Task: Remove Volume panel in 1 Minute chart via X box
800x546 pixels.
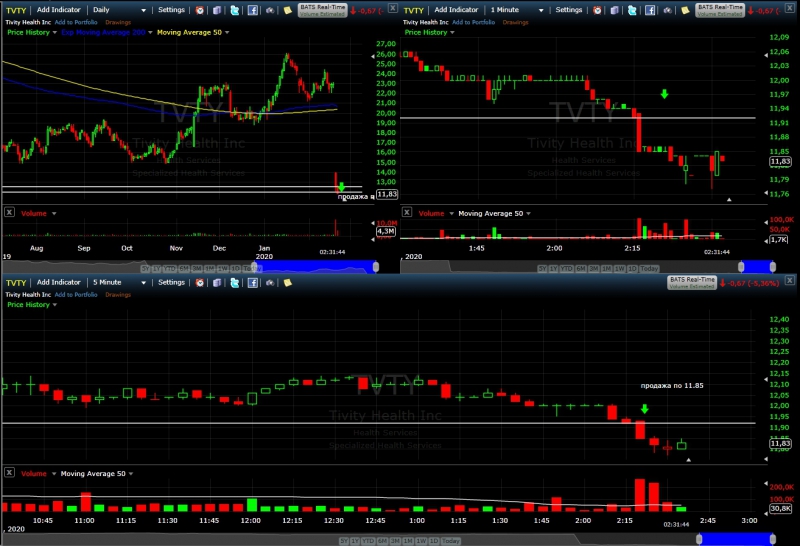Action: click(407, 212)
